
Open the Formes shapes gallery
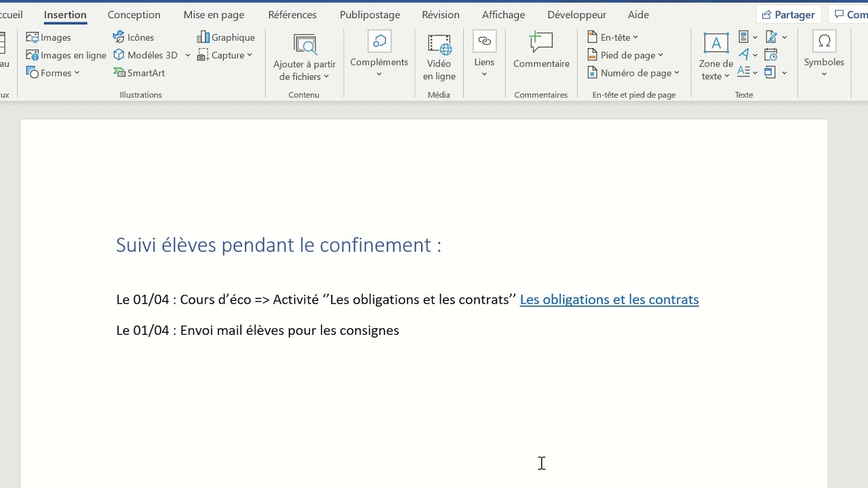53,73
